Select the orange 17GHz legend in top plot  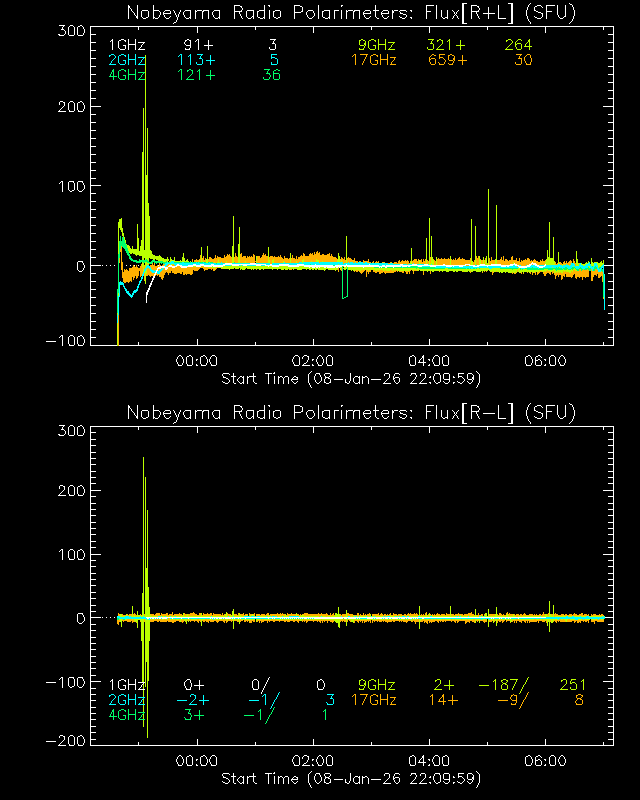click(373, 61)
